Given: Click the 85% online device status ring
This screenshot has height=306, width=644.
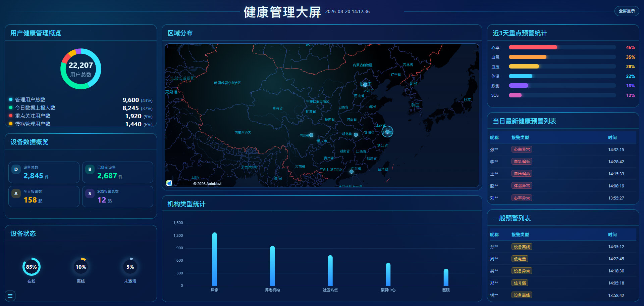Looking at the screenshot, I should coord(32,267).
